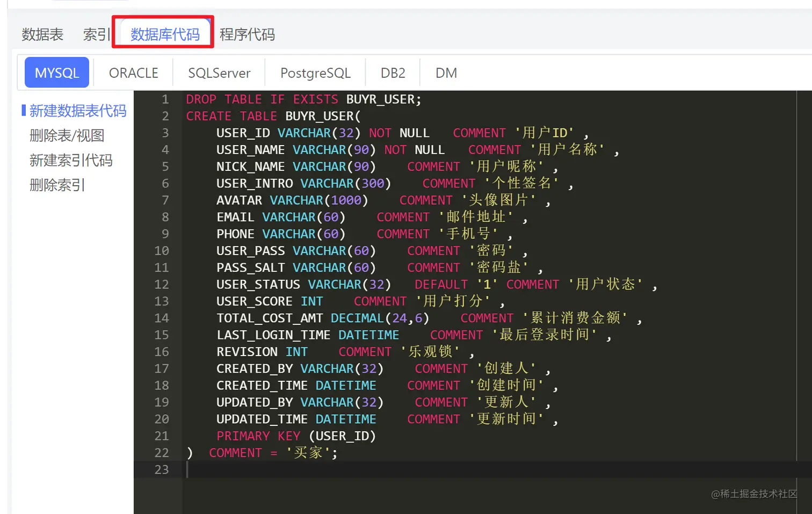Click the USER_STATUS DEFAULT '1' line
812x514 pixels.
pyautogui.click(x=437, y=284)
